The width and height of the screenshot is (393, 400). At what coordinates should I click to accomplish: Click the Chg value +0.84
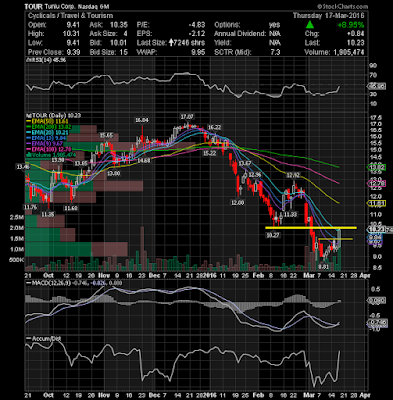pos(356,34)
